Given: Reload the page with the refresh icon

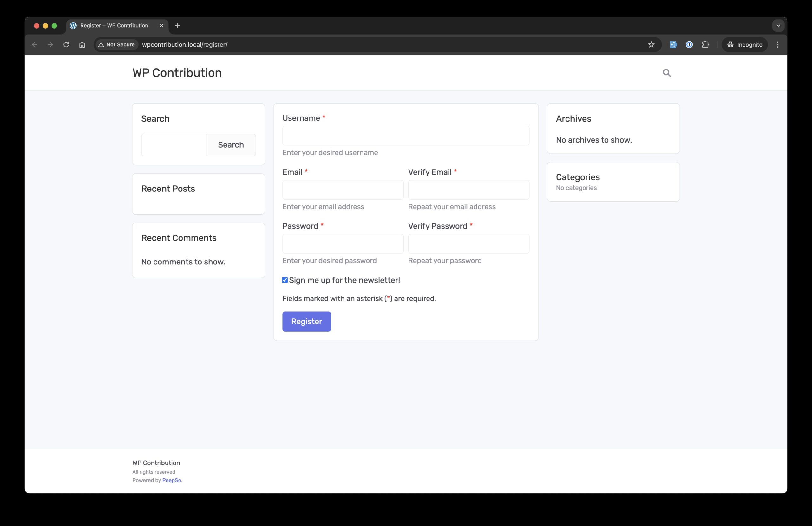Looking at the screenshot, I should tap(66, 45).
